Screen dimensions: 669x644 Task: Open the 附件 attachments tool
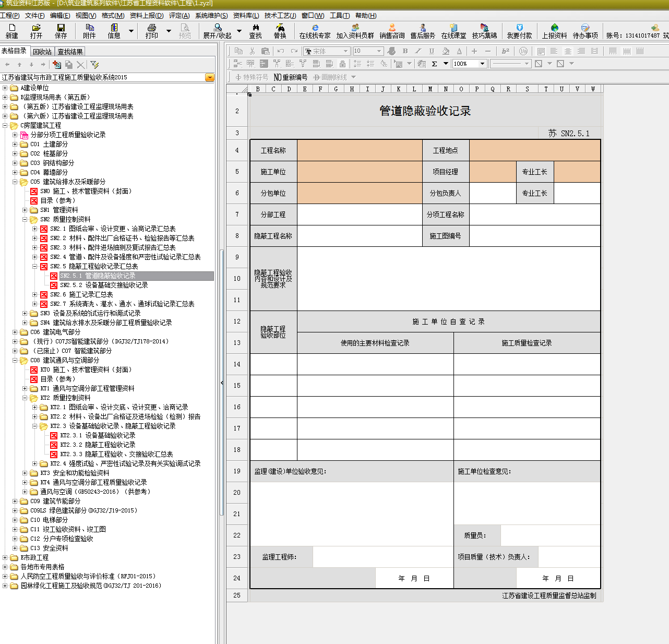(89, 31)
